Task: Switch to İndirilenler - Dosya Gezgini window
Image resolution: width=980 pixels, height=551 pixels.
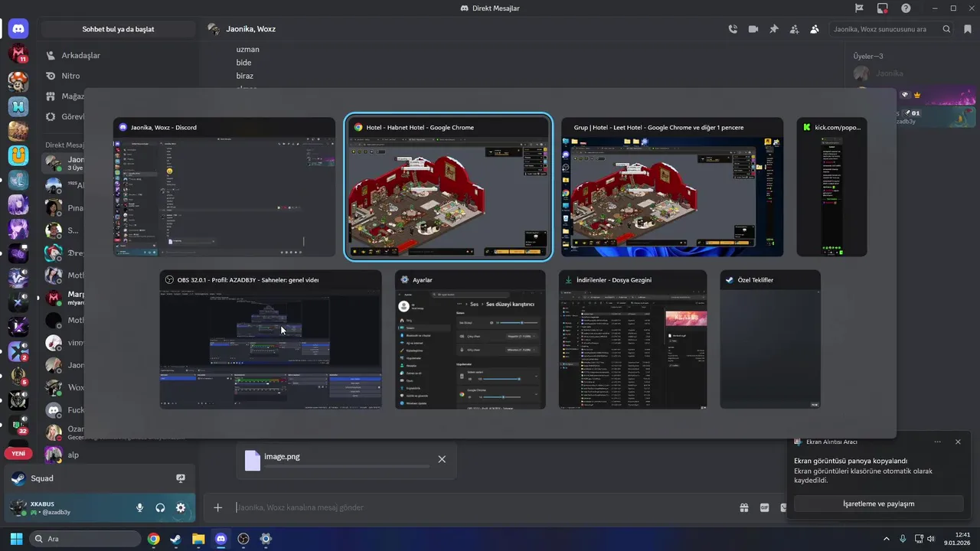Action: click(632, 339)
